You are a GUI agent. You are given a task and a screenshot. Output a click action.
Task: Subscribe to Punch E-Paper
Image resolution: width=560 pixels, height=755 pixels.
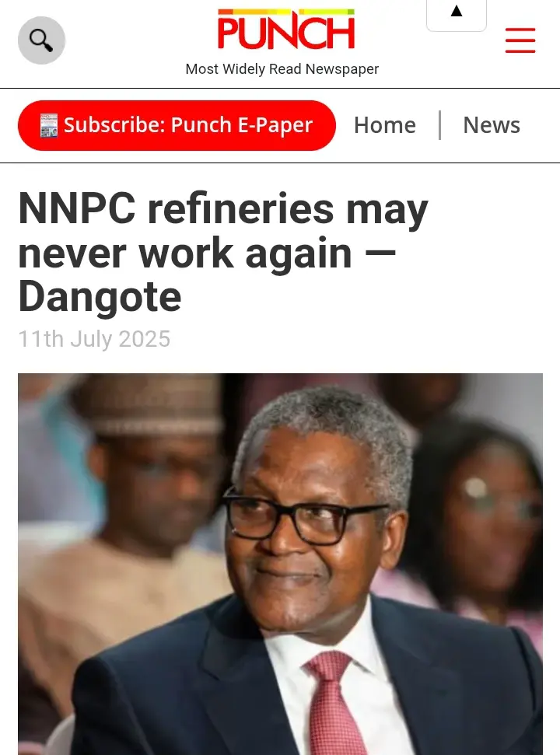(x=177, y=126)
